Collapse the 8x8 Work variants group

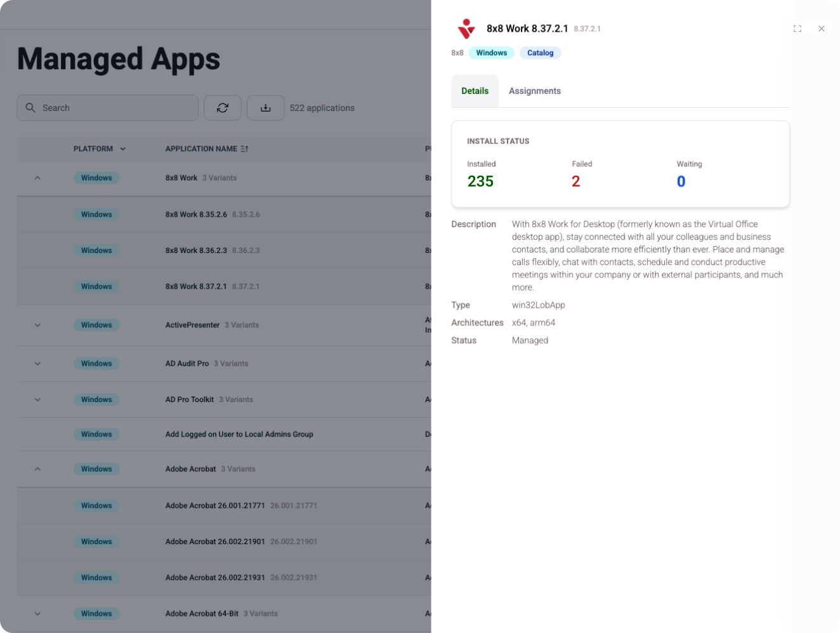pos(37,178)
